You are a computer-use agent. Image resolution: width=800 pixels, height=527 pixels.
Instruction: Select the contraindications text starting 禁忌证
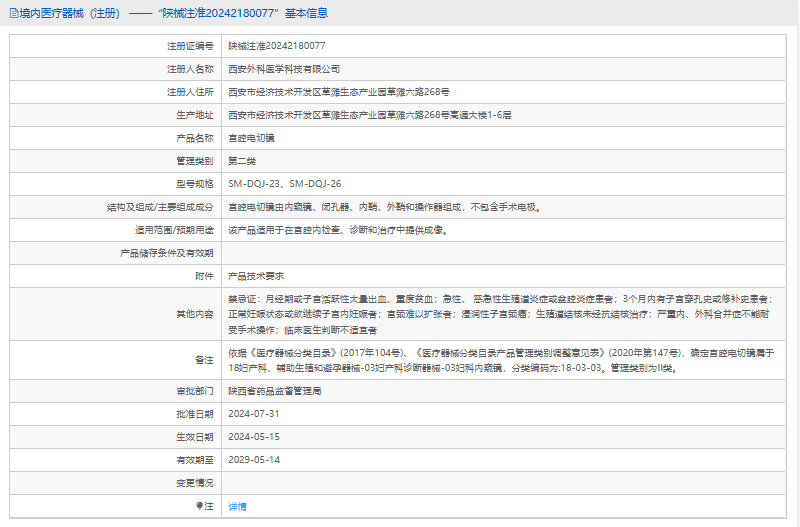tap(501, 314)
